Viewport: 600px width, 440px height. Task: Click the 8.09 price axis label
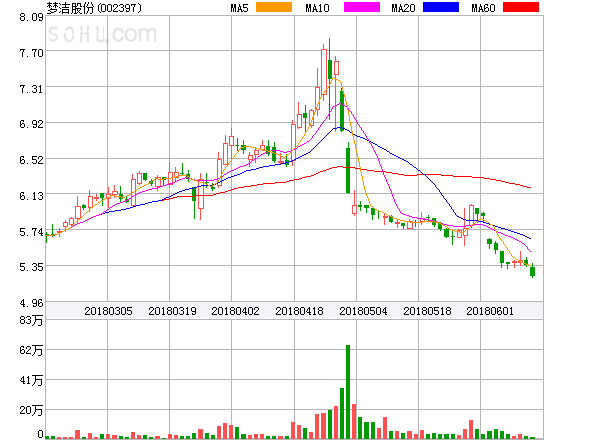(32, 17)
